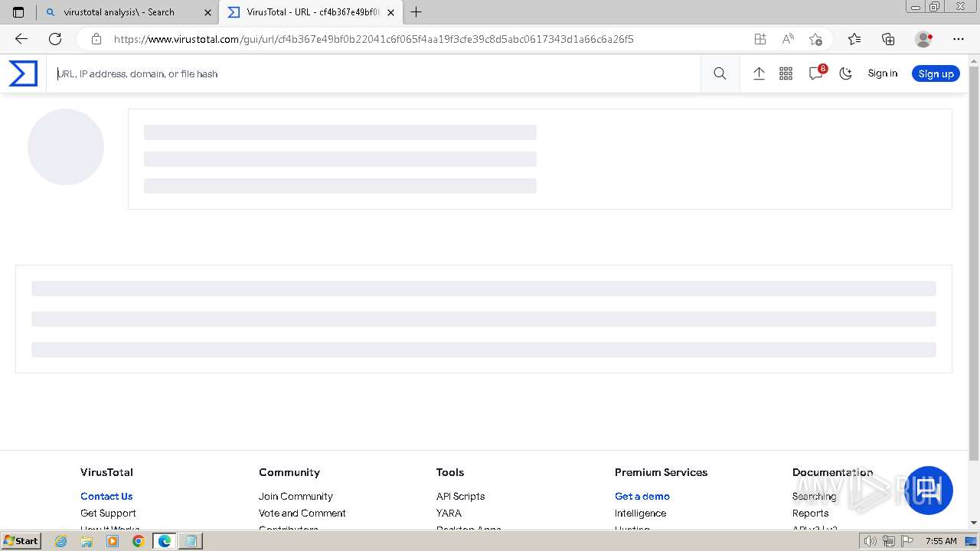The image size is (980, 551).
Task: Open the VirusTotal apps grid icon
Action: point(786,73)
